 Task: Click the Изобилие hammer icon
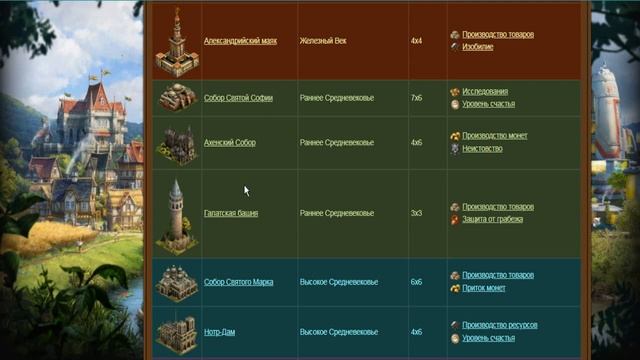455,47
